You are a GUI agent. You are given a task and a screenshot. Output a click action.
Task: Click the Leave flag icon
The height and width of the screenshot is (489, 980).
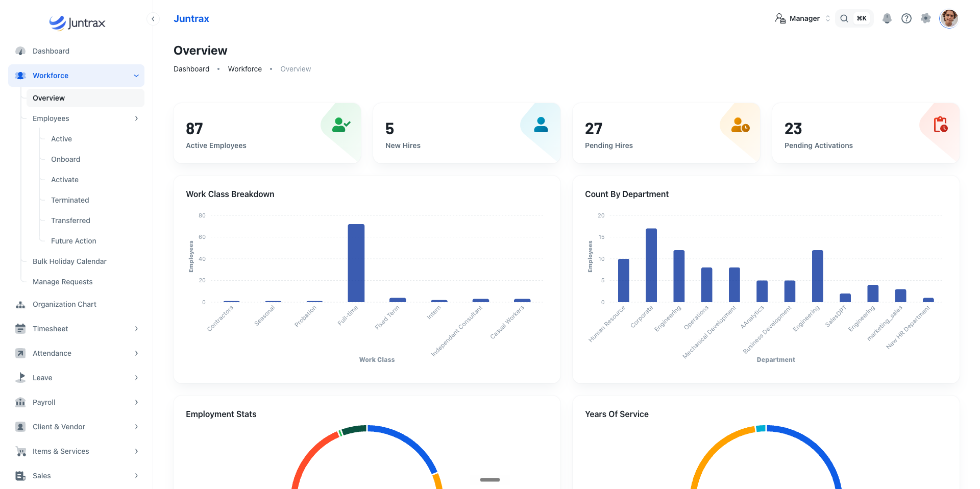tap(20, 378)
